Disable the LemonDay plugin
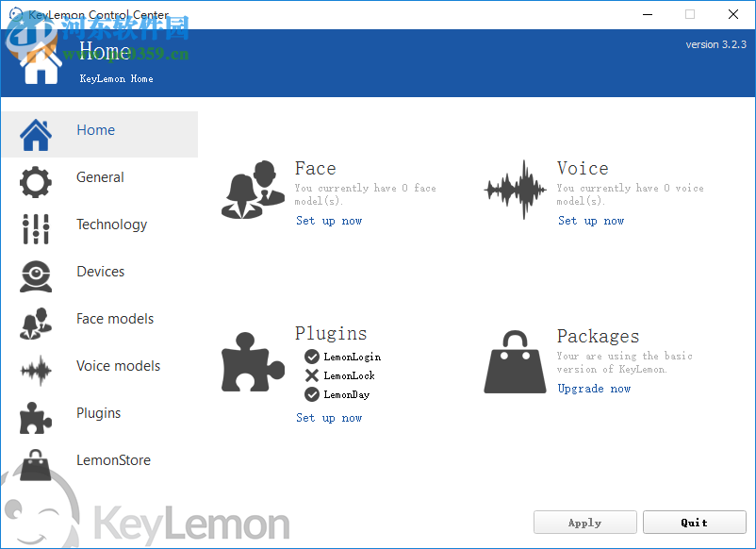The image size is (756, 549). pyautogui.click(x=311, y=394)
